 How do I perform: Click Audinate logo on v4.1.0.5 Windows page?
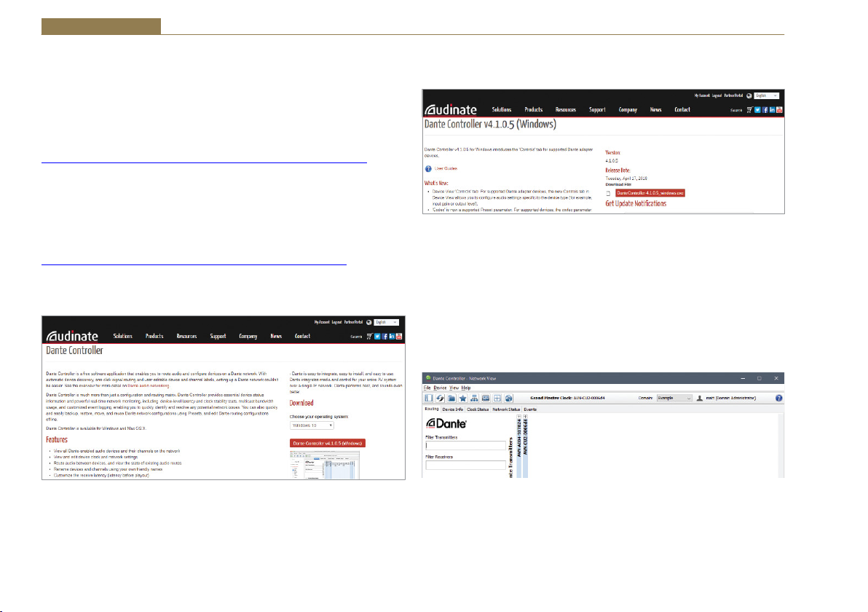451,110
